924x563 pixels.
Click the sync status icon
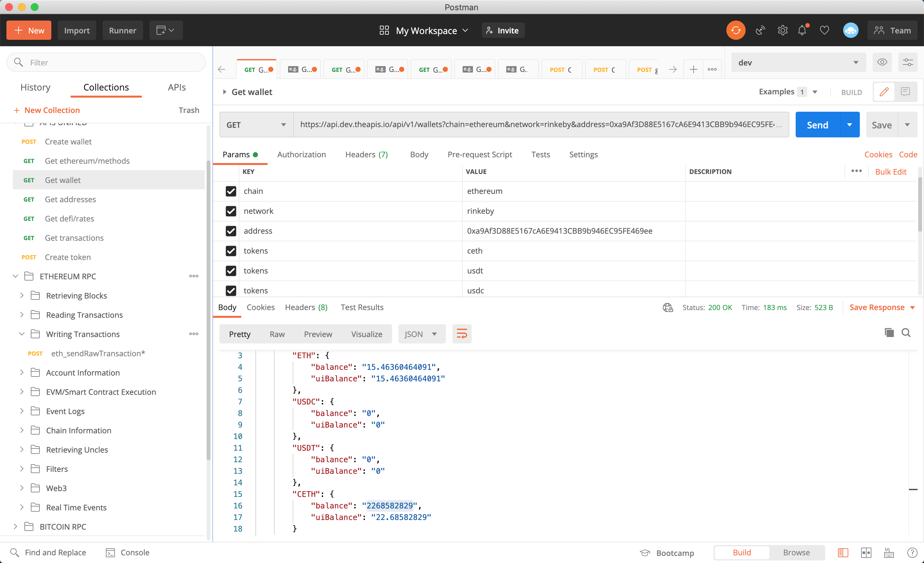point(735,30)
